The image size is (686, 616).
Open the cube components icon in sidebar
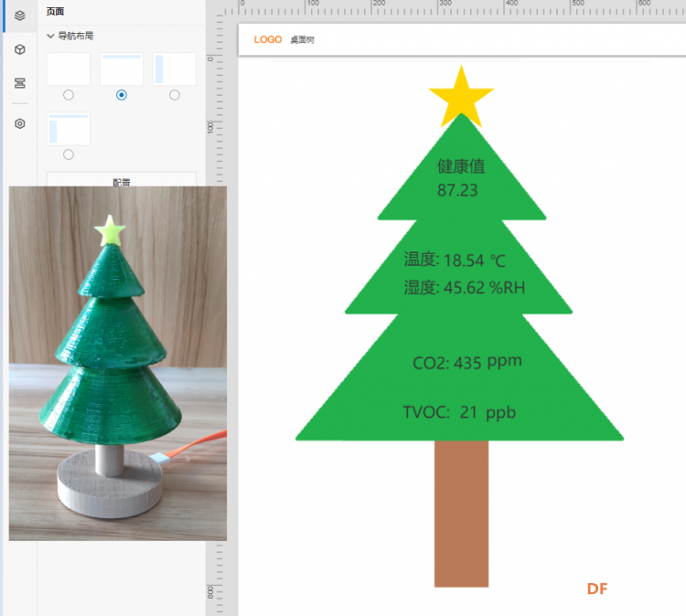(x=20, y=49)
